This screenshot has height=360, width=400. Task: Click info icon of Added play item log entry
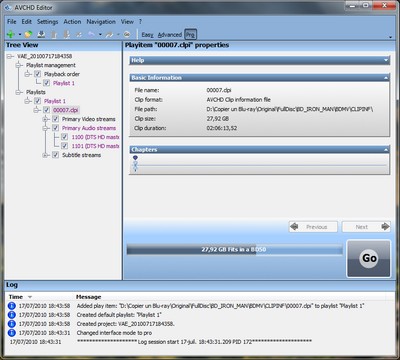point(12,306)
